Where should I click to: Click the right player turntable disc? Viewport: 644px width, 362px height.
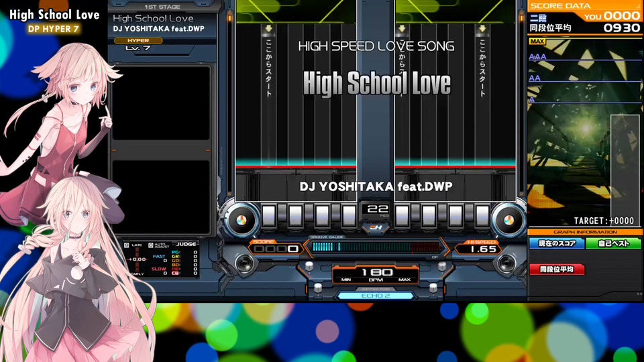(508, 220)
